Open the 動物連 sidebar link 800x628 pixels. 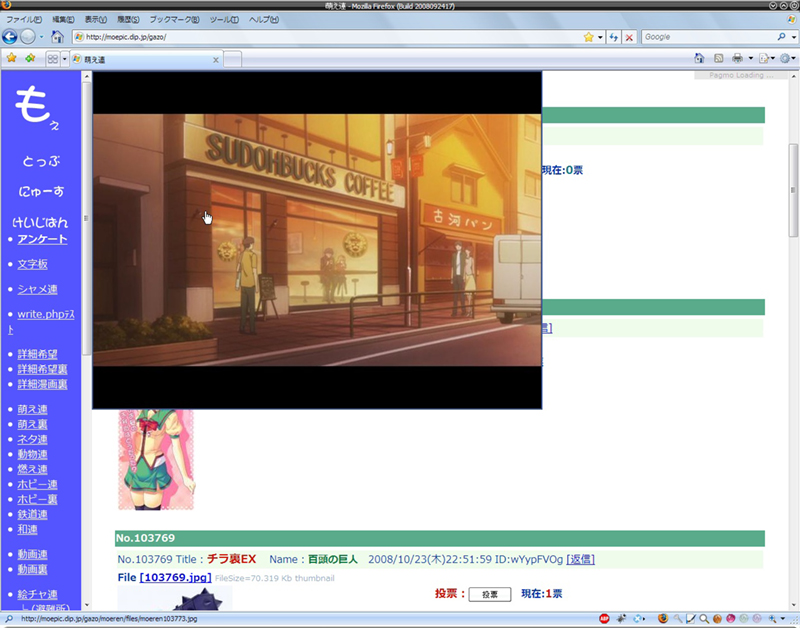[33, 454]
